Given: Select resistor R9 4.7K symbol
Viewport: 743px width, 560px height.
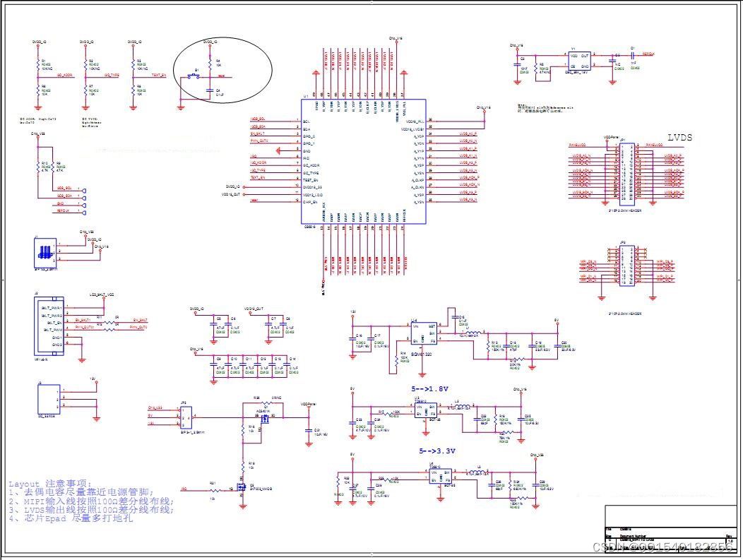Looking at the screenshot, I should pos(52,167).
